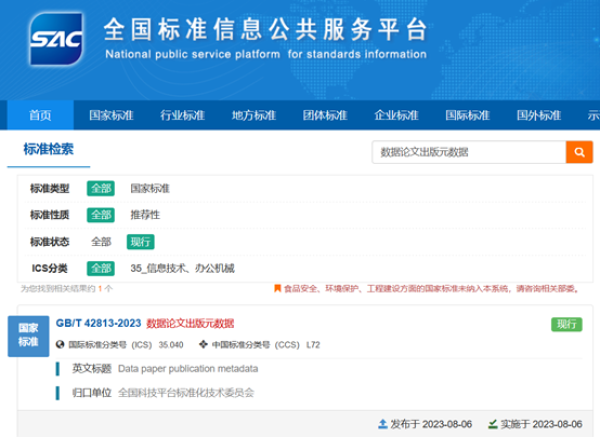
Task: Focus the standard search input field
Action: click(x=467, y=152)
